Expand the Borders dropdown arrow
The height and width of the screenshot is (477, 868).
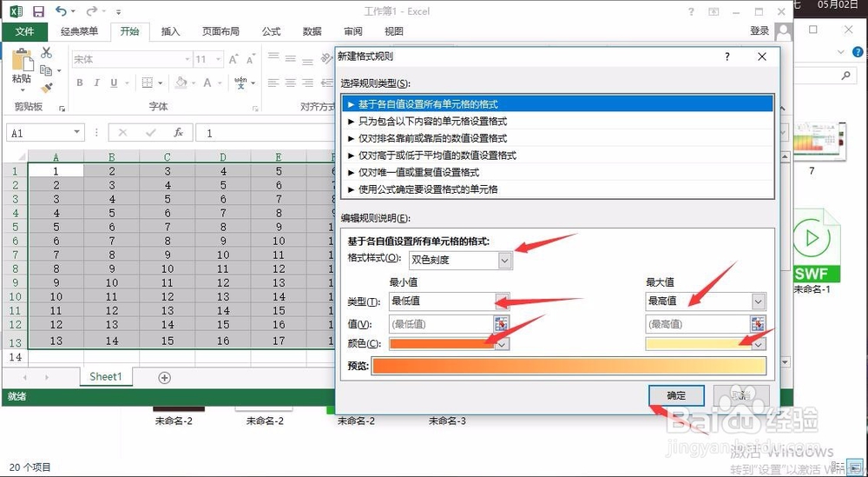161,83
